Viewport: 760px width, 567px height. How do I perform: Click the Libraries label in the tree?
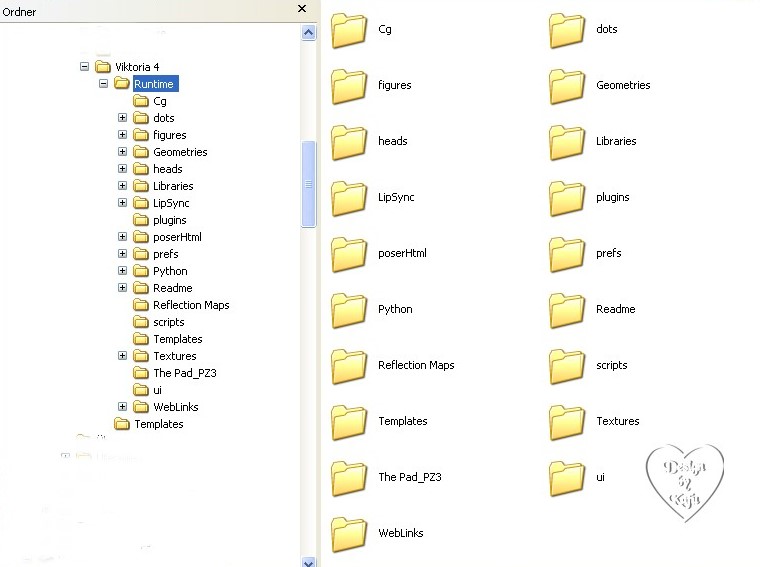173,186
